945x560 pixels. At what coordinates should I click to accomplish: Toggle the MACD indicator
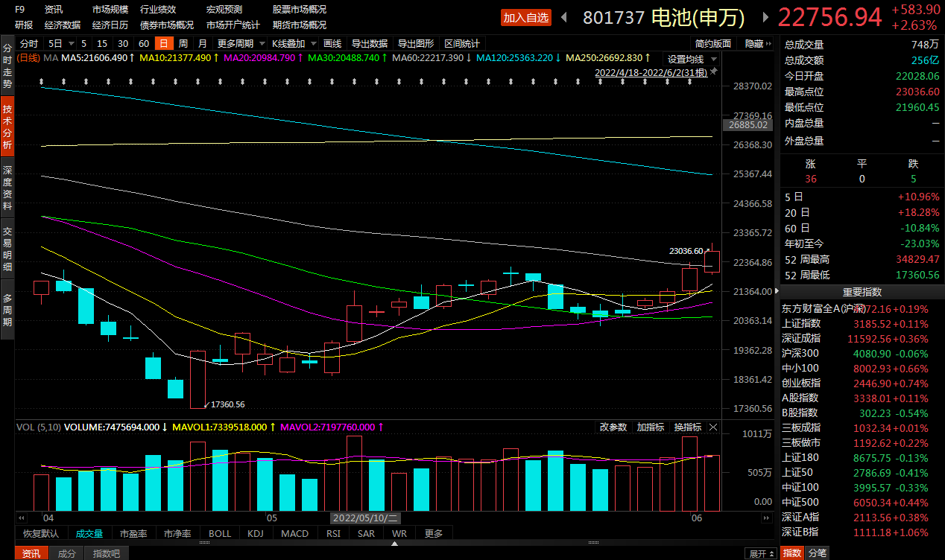pos(294,533)
